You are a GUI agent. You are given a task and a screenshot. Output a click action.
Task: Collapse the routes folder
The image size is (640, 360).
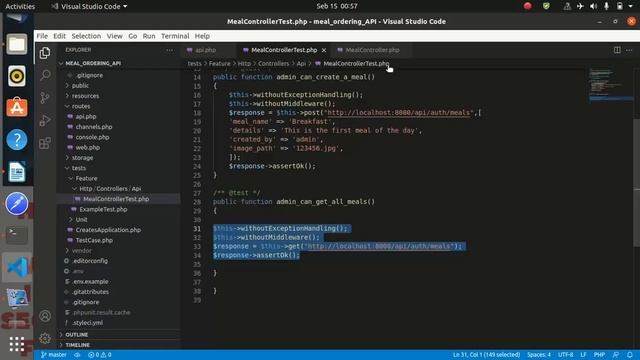[81, 106]
